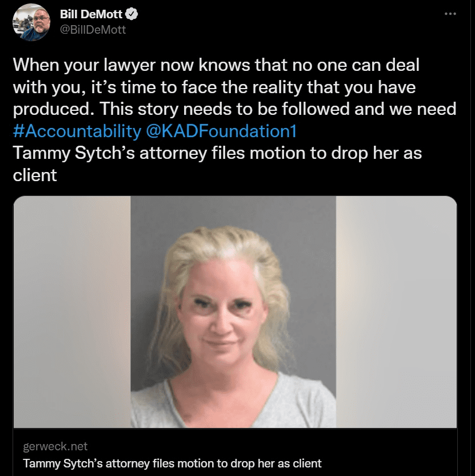
Task: Open the link card mugshot image
Action: coord(235,312)
